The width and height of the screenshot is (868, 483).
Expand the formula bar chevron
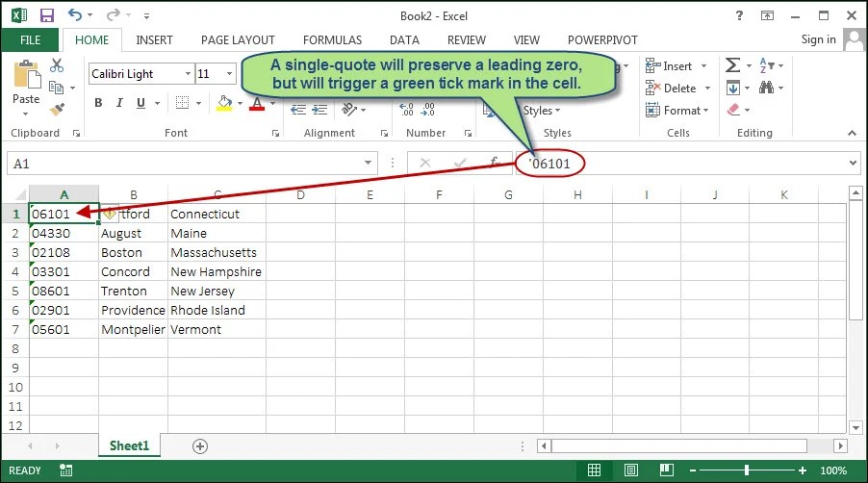click(x=853, y=164)
